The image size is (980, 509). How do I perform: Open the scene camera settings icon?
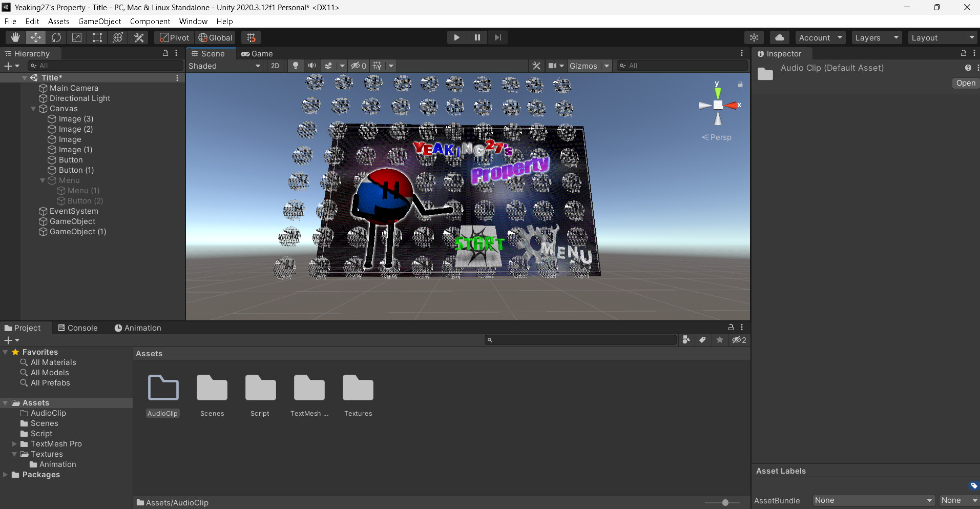point(754,37)
